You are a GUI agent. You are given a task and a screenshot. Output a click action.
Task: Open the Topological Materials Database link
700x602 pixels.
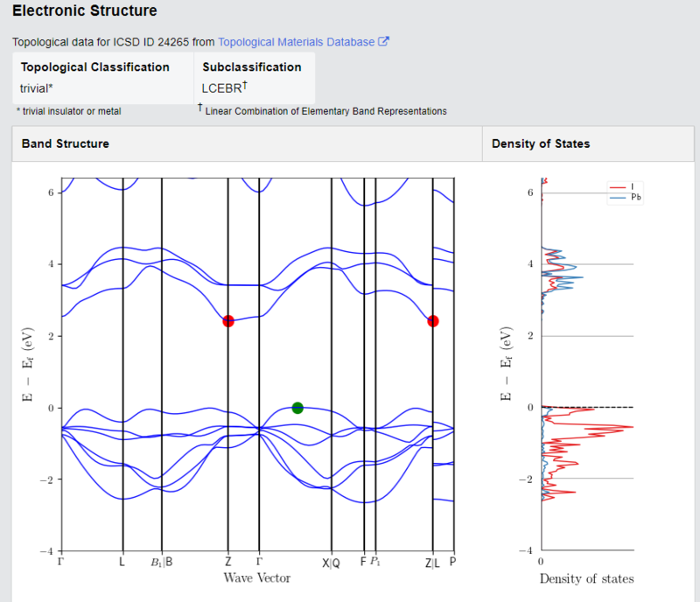[297, 42]
